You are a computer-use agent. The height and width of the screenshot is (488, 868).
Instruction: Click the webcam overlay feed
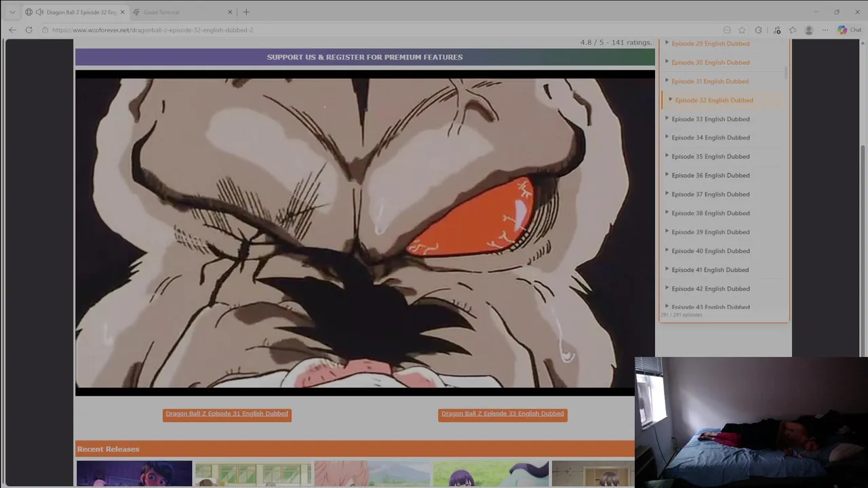coord(751,422)
